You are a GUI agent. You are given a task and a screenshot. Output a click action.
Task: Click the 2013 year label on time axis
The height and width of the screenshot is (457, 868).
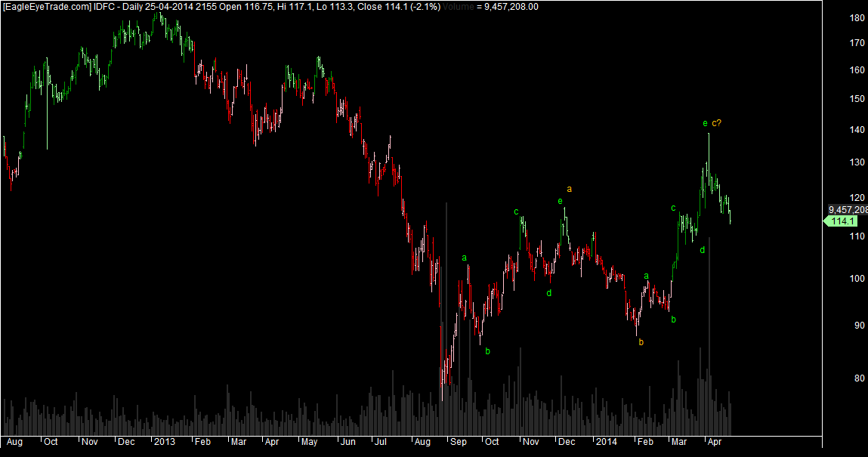165,441
